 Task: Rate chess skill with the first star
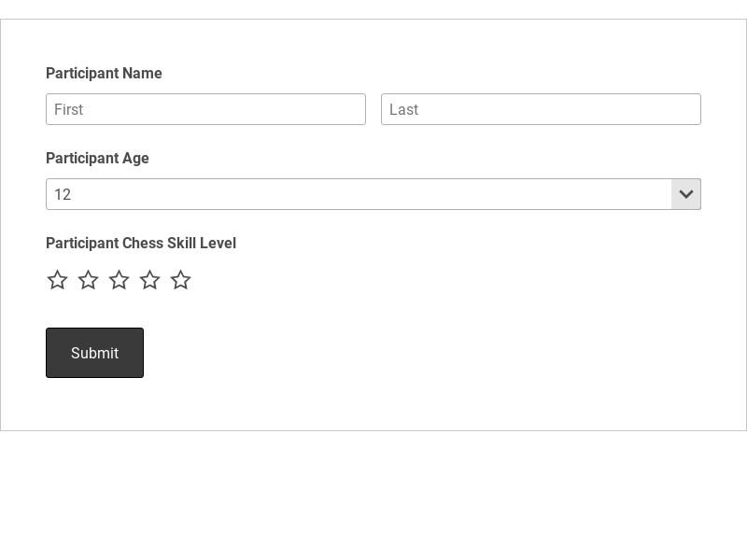pos(57,279)
